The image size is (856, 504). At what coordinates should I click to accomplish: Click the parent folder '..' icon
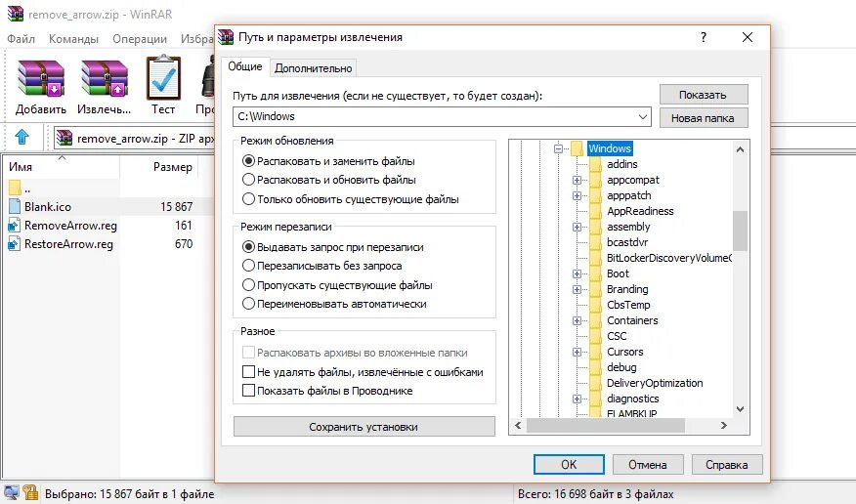15,189
